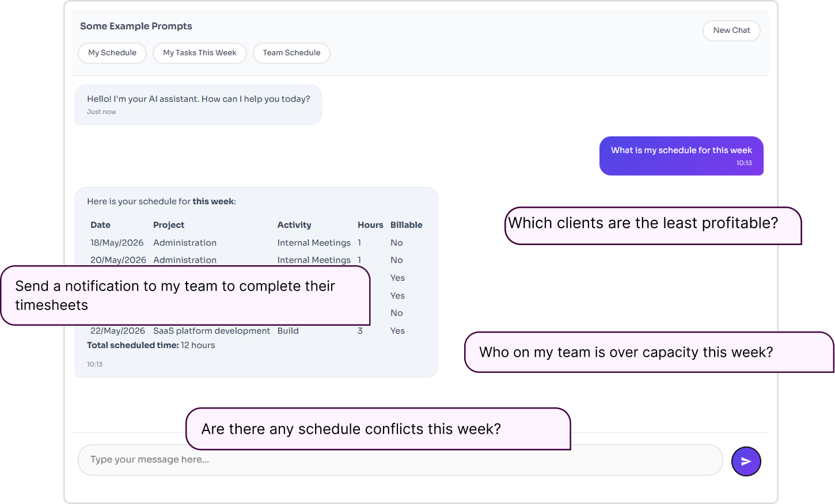Click the 'Hello! I'm your AI assistant' greeting
The height and width of the screenshot is (504, 835).
click(198, 105)
